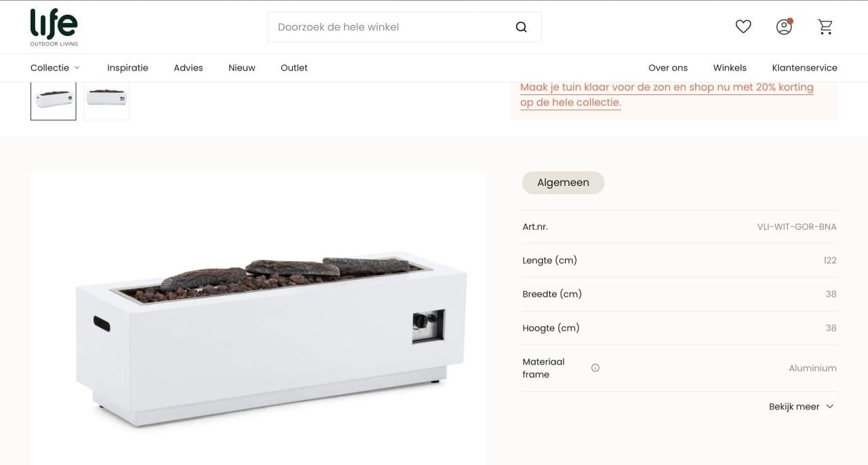Open the shopping cart icon
868x465 pixels.
[x=825, y=26]
